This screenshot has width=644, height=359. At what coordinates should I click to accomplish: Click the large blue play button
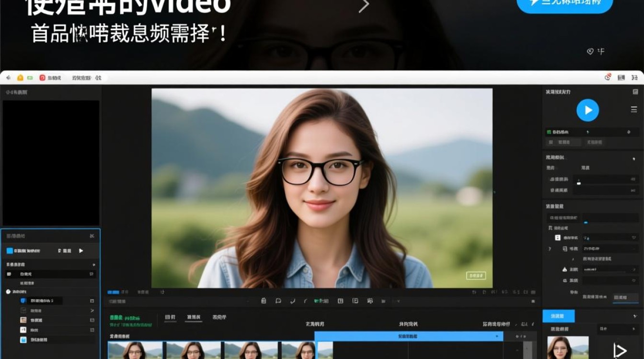(x=587, y=110)
